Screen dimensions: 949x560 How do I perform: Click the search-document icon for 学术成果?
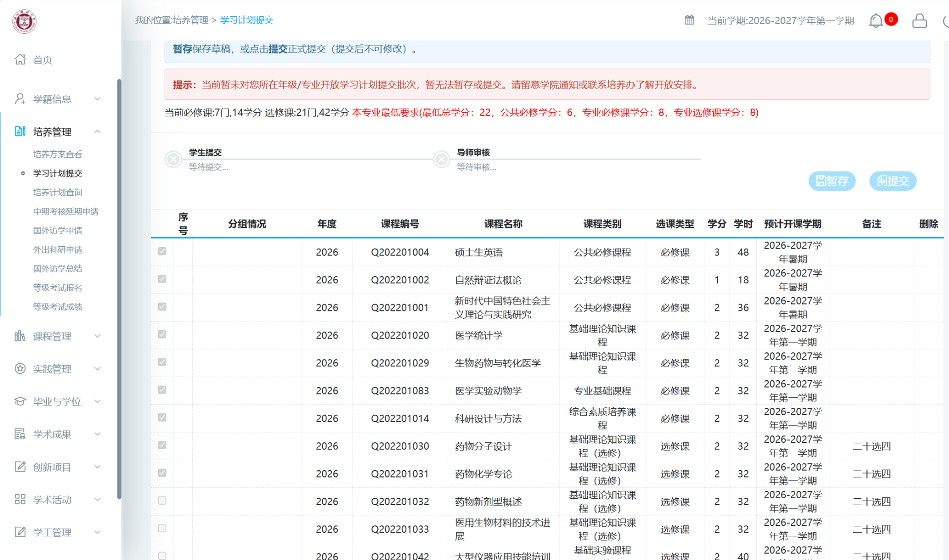pos(20,434)
